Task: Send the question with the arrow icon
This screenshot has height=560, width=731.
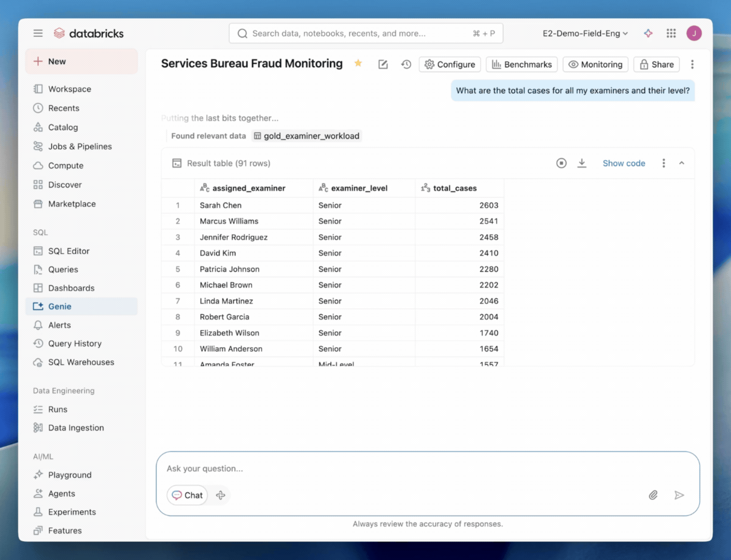Action: (x=680, y=495)
